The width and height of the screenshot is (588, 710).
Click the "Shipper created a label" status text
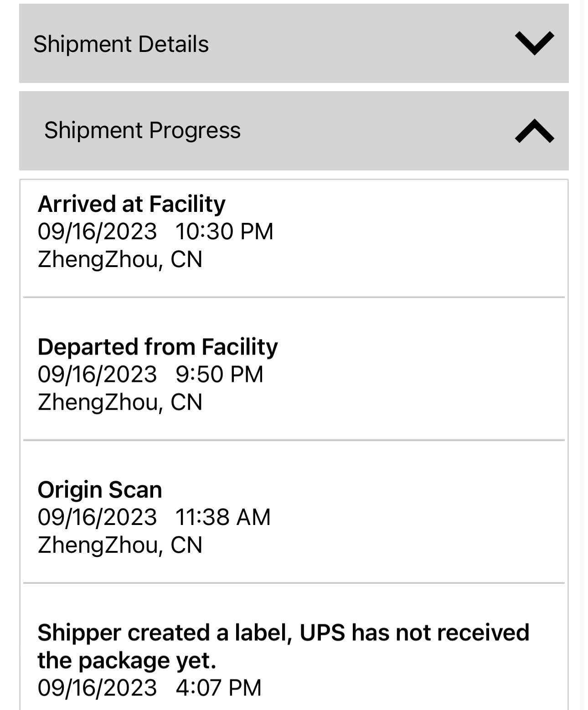tap(283, 633)
